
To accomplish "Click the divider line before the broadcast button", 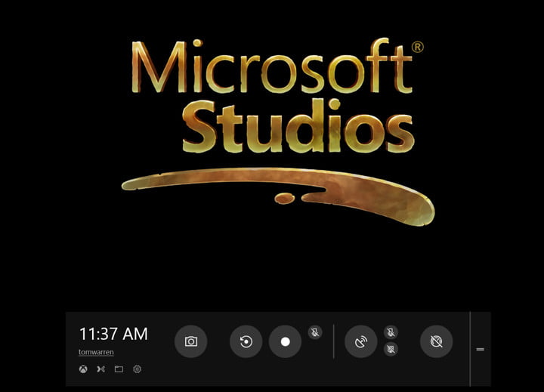I will pos(333,341).
